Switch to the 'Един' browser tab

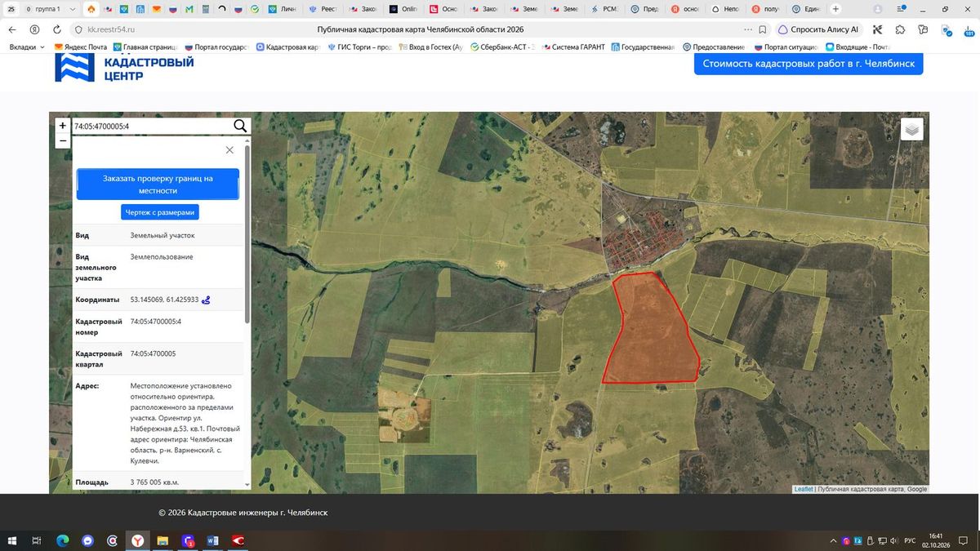coord(806,9)
